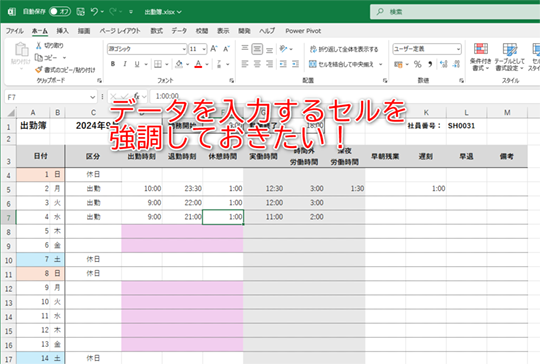Open alignment group dialog launcher

click(385, 81)
